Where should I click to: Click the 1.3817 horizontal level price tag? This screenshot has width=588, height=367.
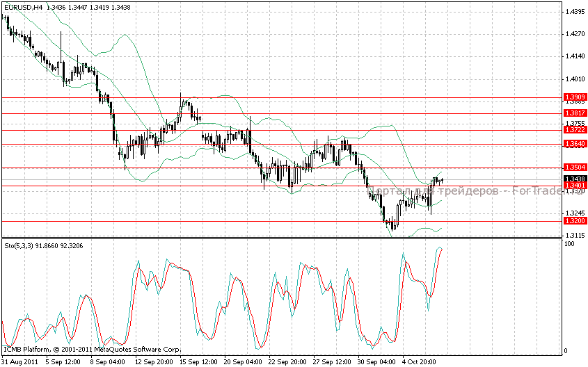tap(574, 113)
